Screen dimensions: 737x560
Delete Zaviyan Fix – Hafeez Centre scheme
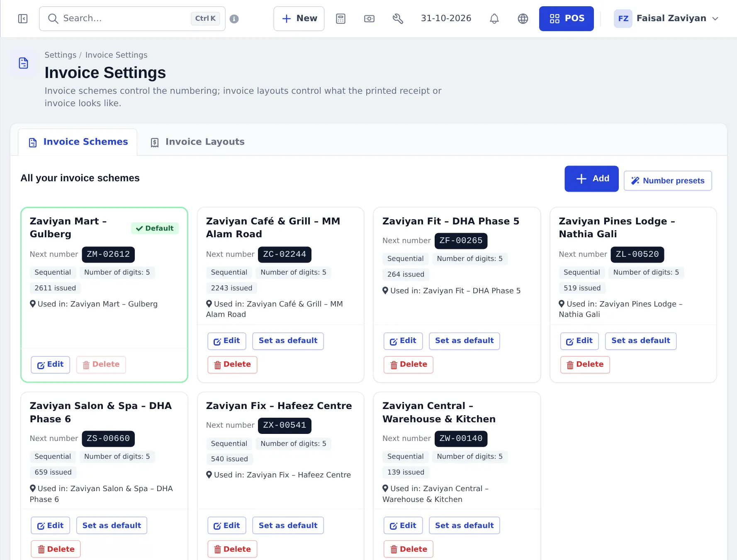pyautogui.click(x=232, y=549)
